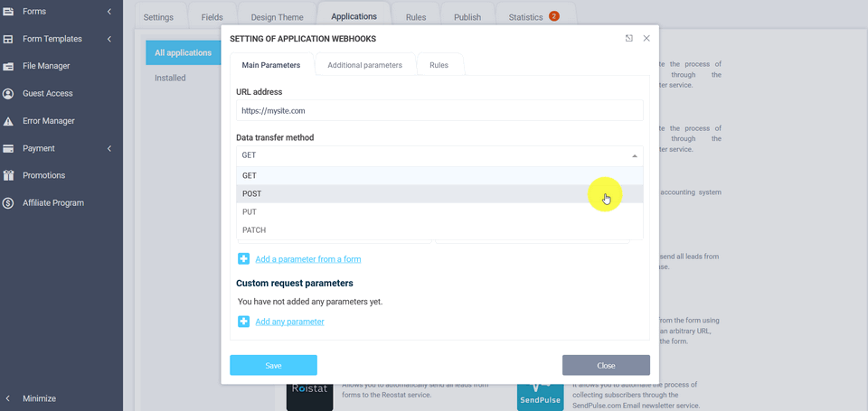
Task: Click Add any parameter link
Action: (289, 322)
